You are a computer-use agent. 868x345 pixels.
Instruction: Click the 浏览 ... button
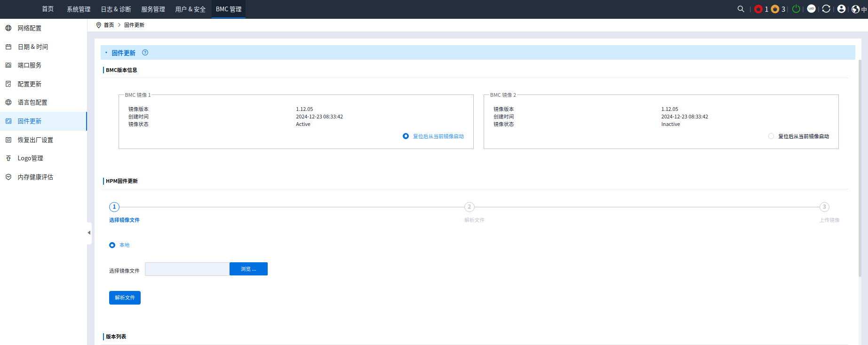coord(248,269)
